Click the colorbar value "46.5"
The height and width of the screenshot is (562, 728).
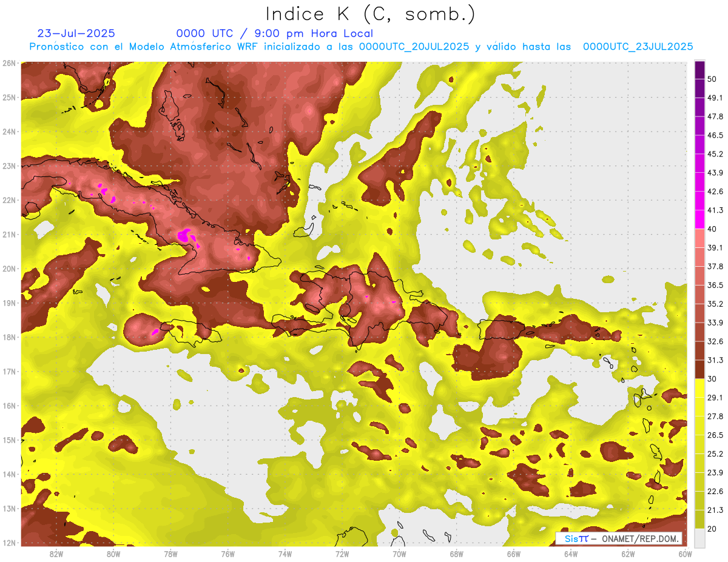[x=715, y=135]
